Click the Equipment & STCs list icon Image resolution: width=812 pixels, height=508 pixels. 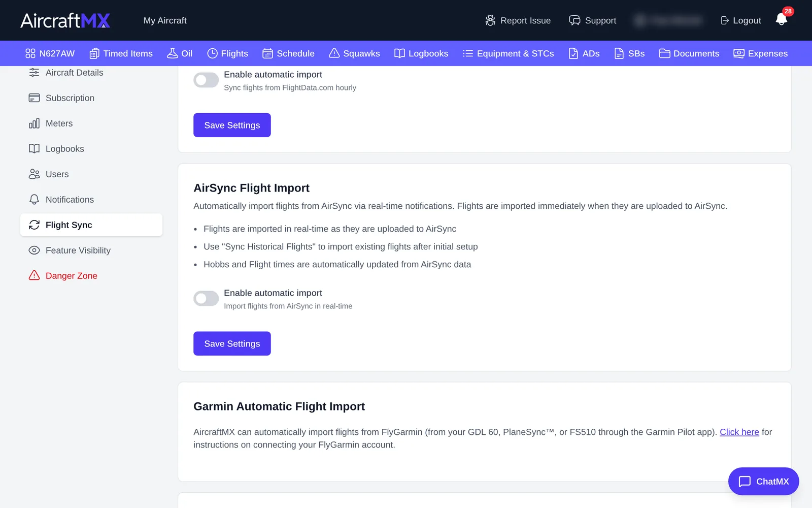468,53
